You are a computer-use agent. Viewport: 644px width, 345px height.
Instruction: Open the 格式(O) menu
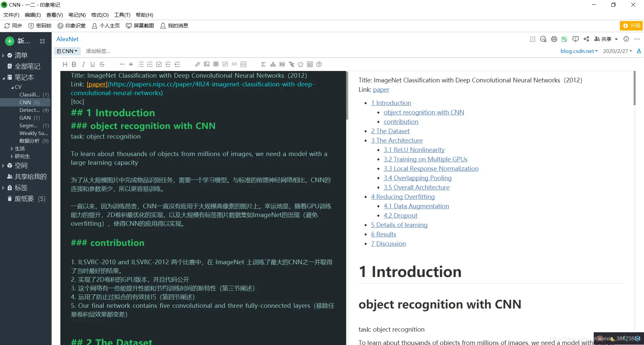tap(100, 15)
